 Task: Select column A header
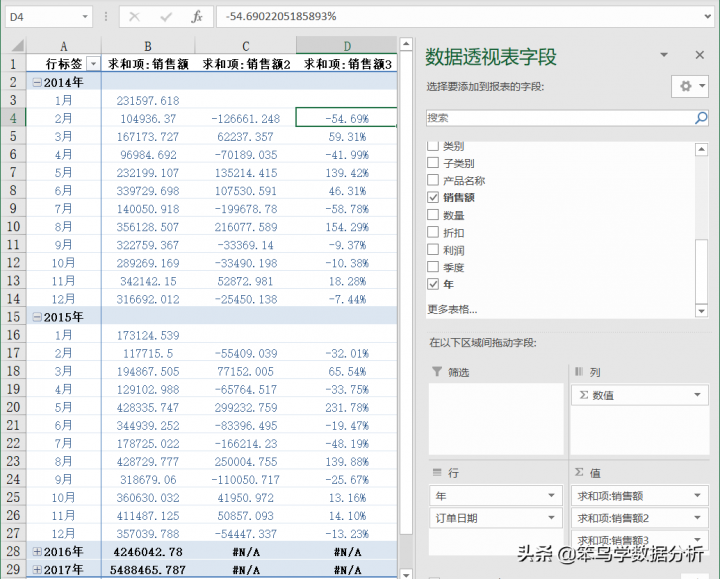point(63,46)
